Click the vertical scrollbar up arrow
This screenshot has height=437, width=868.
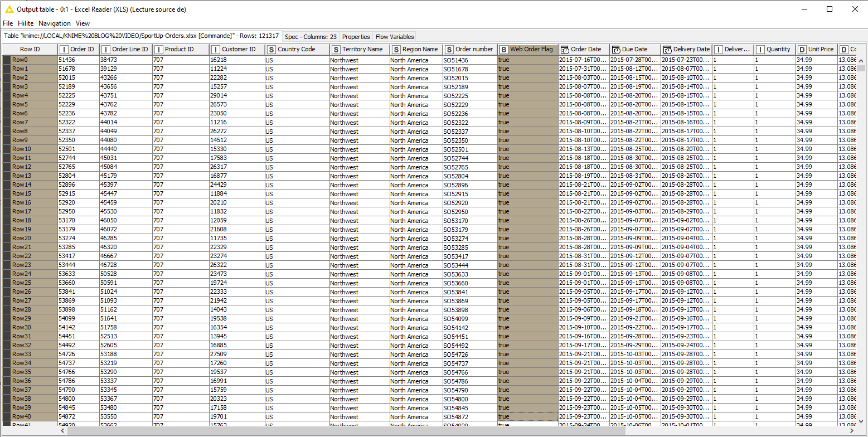[x=862, y=60]
